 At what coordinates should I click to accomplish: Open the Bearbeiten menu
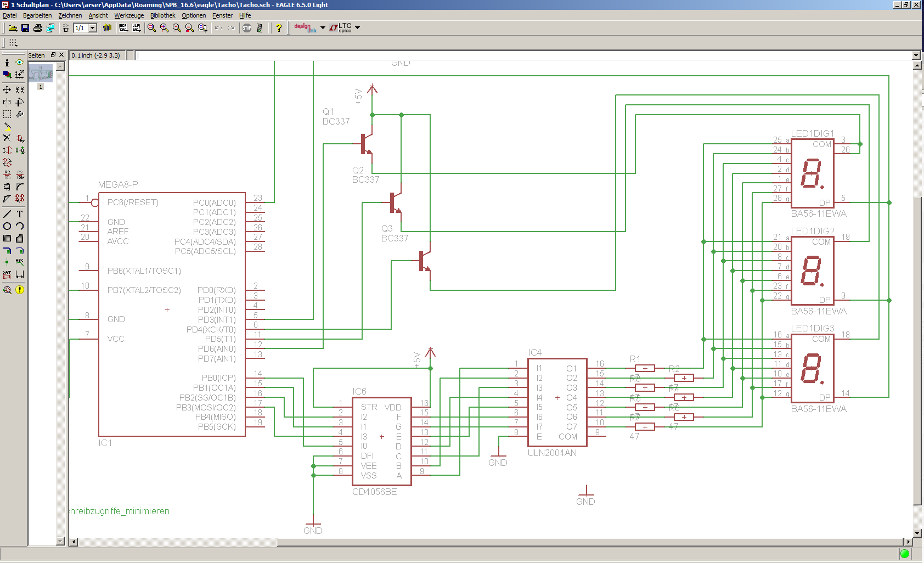[37, 15]
